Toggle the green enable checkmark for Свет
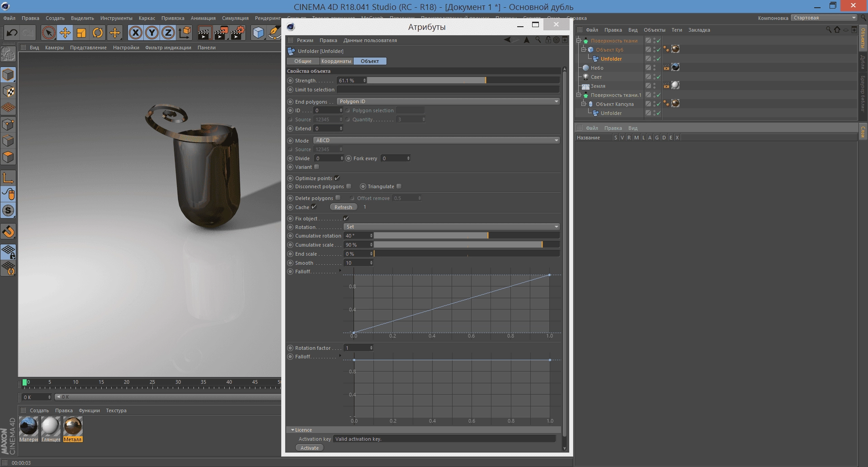868x467 pixels. 659,77
